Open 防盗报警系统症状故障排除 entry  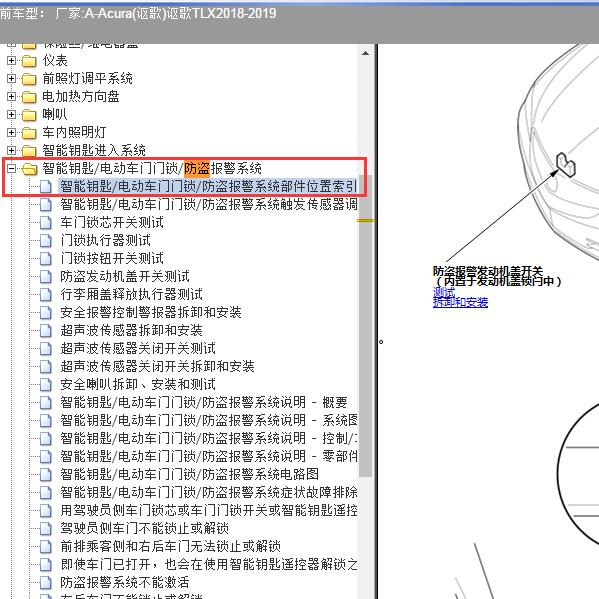tap(209, 492)
